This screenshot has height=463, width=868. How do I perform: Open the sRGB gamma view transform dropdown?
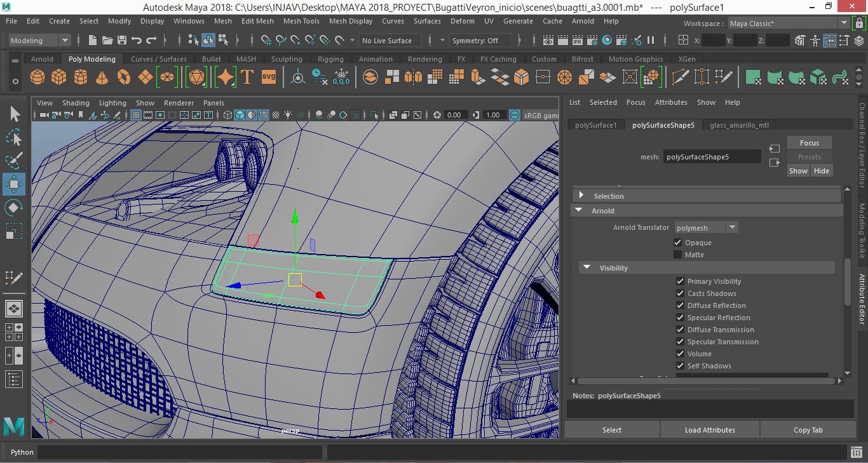click(540, 115)
